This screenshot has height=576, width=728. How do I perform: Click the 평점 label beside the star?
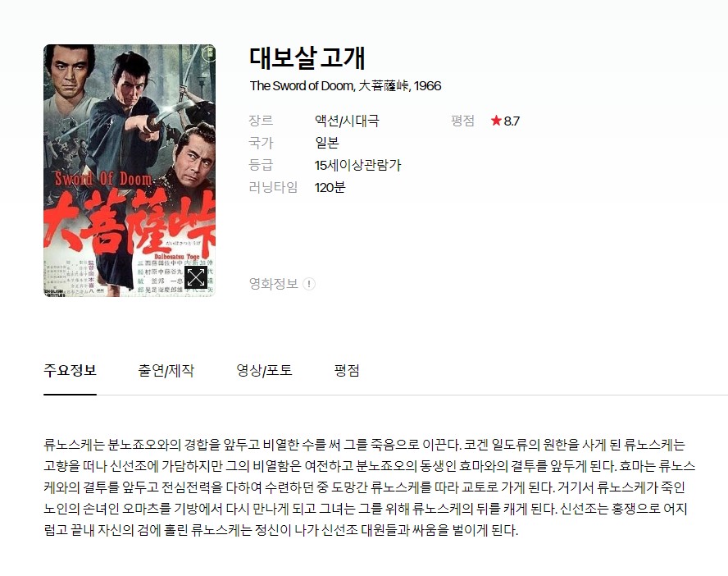click(463, 121)
